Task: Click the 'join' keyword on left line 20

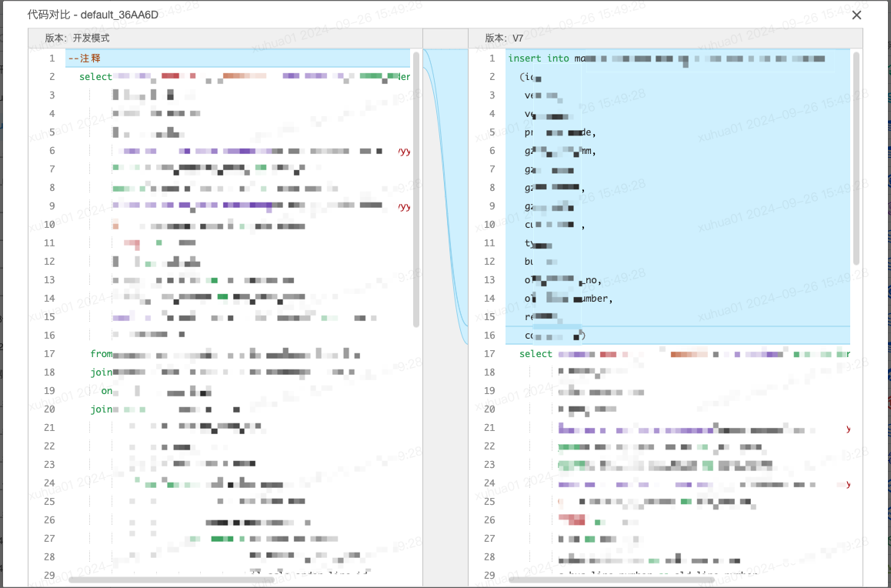Action: [101, 409]
